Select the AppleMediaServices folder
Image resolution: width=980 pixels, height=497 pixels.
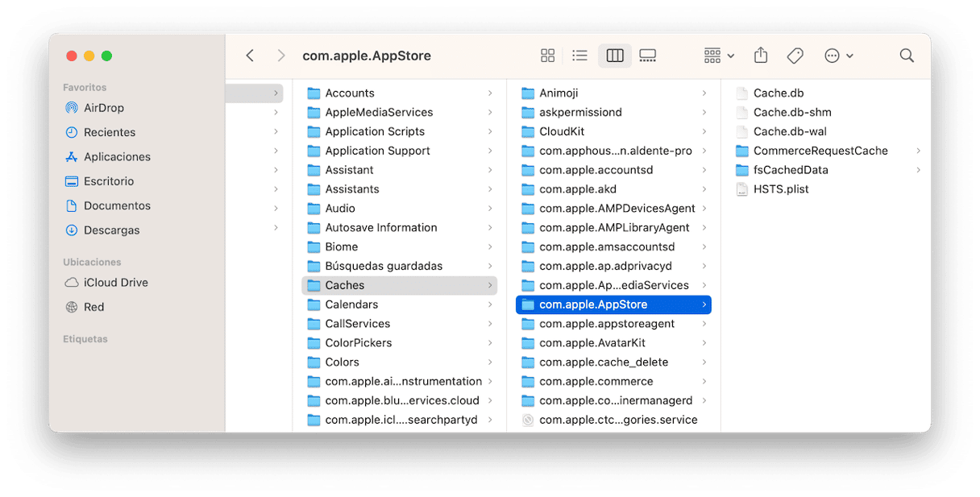point(400,112)
